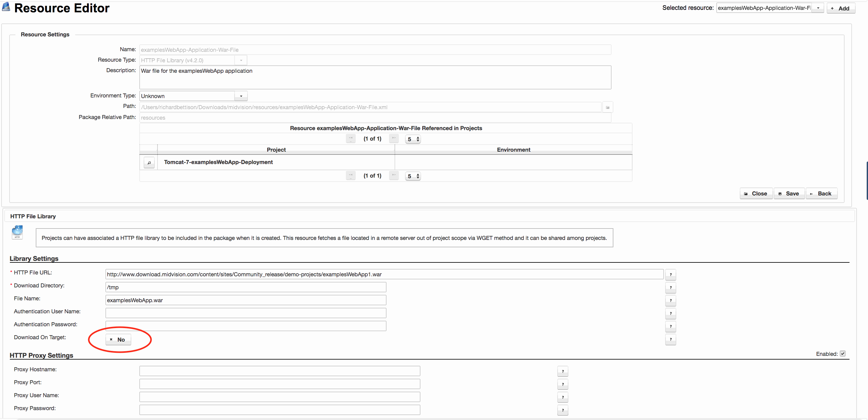The image size is (868, 420).
Task: Click the Project column header
Action: (x=276, y=150)
